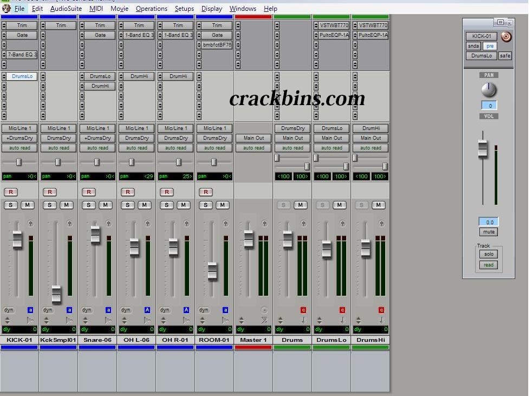Click the blue automation 'a' icon on OH L-06
The width and height of the screenshot is (532, 396).
pos(147,310)
